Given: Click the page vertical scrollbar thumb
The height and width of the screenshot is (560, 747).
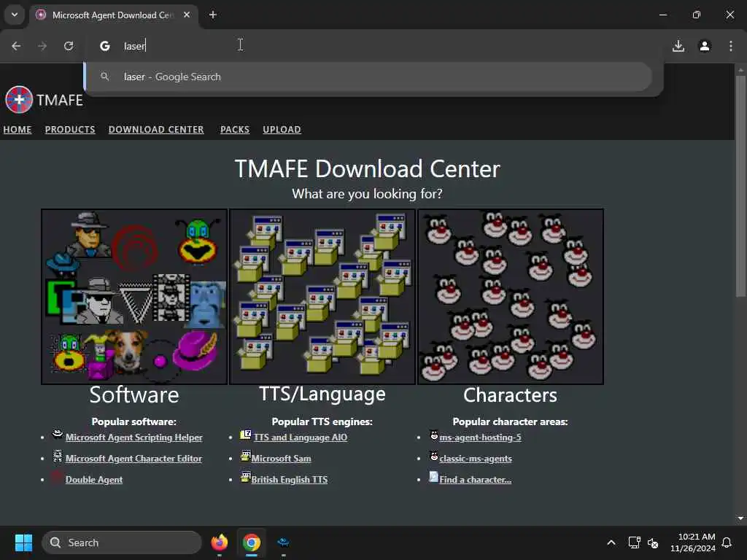Looking at the screenshot, I should (740, 186).
